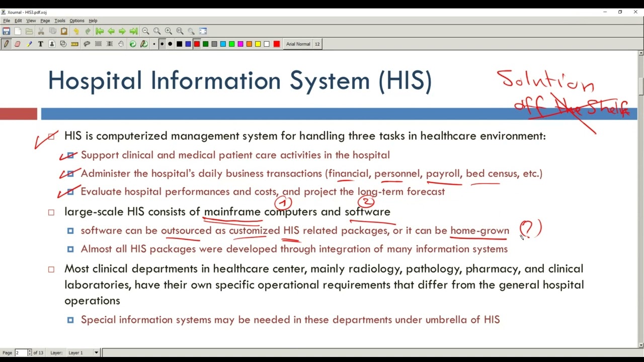Choose the Vertical Space tool
The height and width of the screenshot is (362, 644).
coord(110,44)
